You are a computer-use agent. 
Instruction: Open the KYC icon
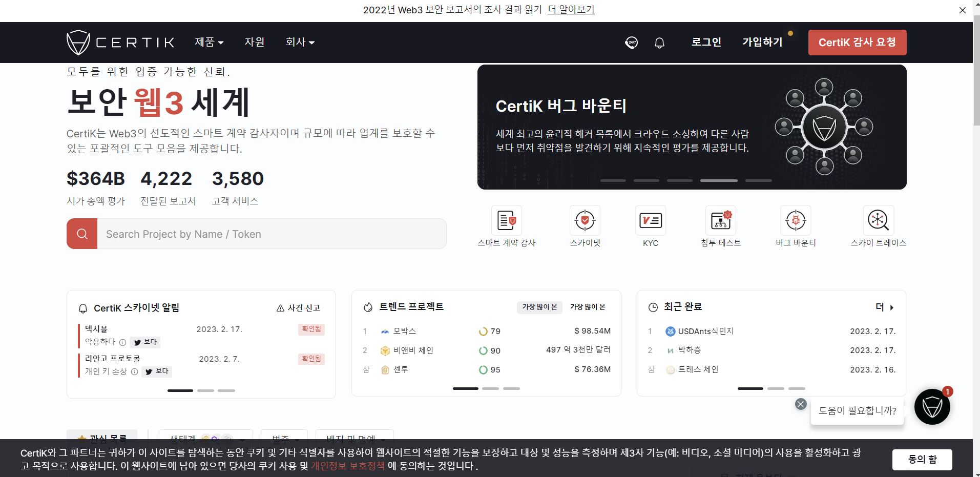[x=651, y=220]
